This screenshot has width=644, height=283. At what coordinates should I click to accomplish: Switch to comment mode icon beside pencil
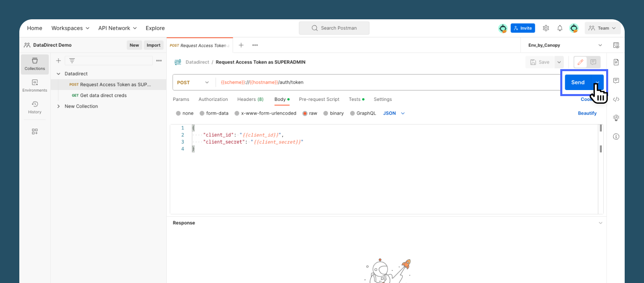point(593,62)
